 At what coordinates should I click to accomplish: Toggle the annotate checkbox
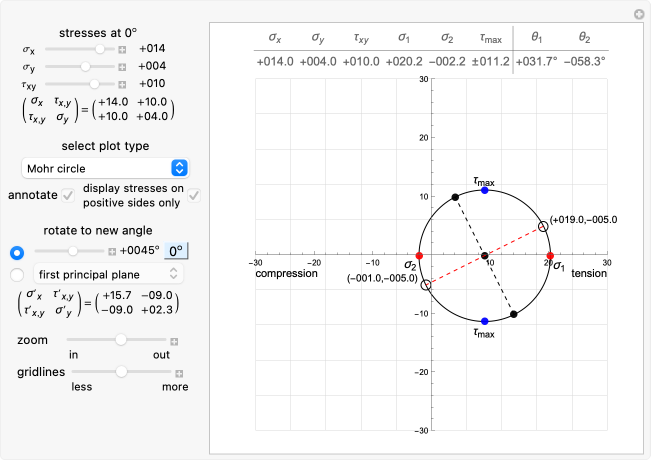(x=68, y=194)
